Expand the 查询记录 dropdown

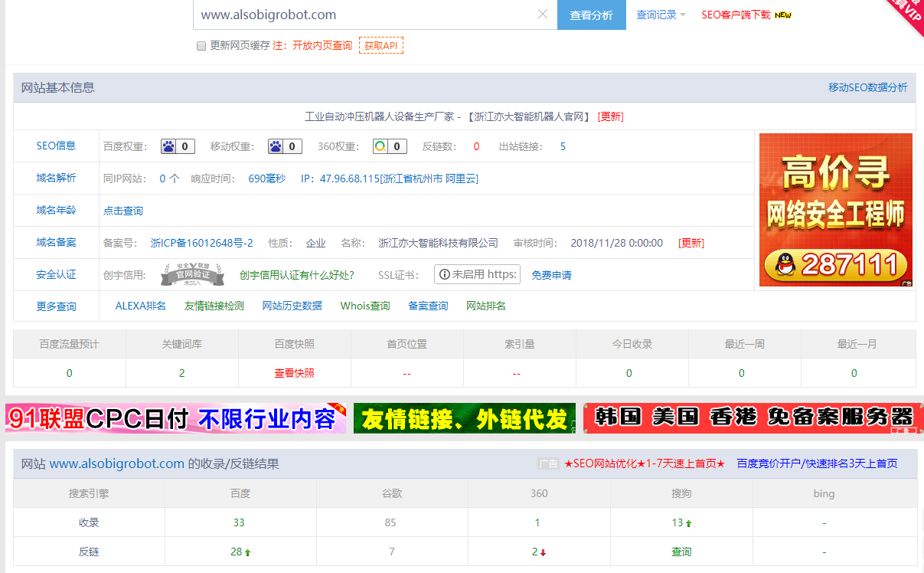click(x=661, y=15)
